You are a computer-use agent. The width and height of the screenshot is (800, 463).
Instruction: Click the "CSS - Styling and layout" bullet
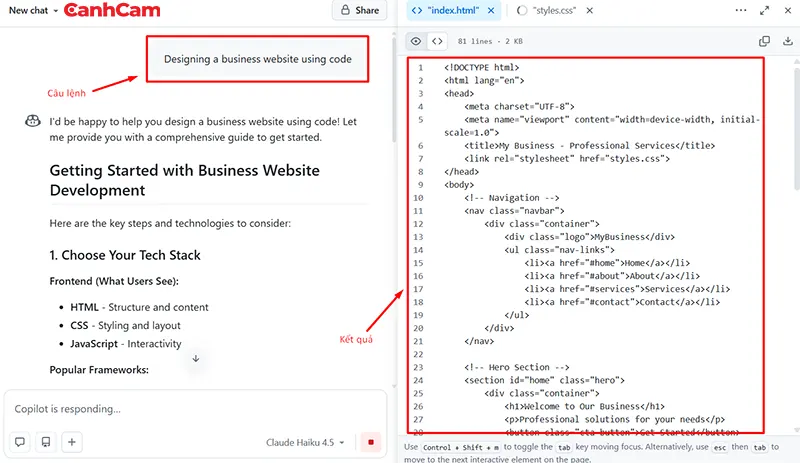coord(126,326)
